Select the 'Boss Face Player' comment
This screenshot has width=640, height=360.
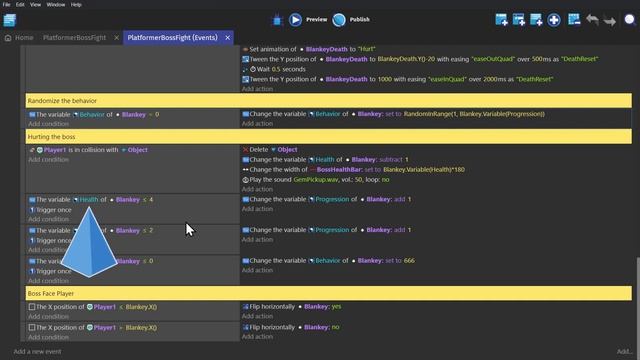pyautogui.click(x=329, y=293)
